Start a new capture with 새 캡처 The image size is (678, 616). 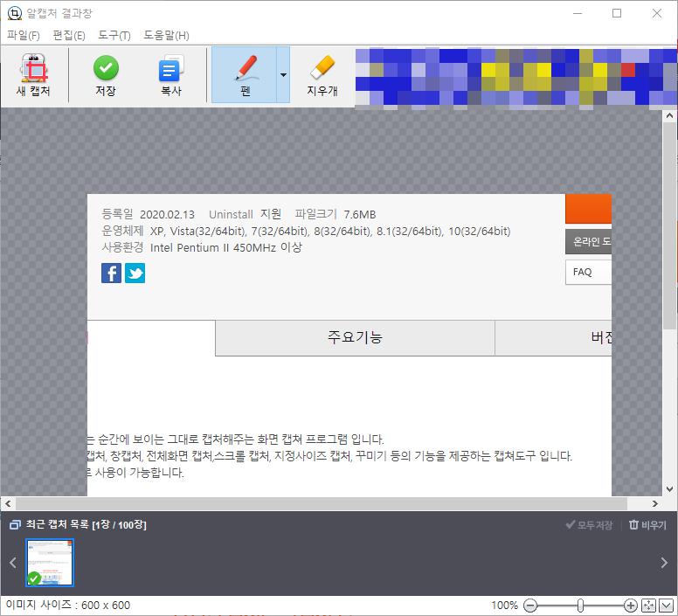(x=33, y=75)
